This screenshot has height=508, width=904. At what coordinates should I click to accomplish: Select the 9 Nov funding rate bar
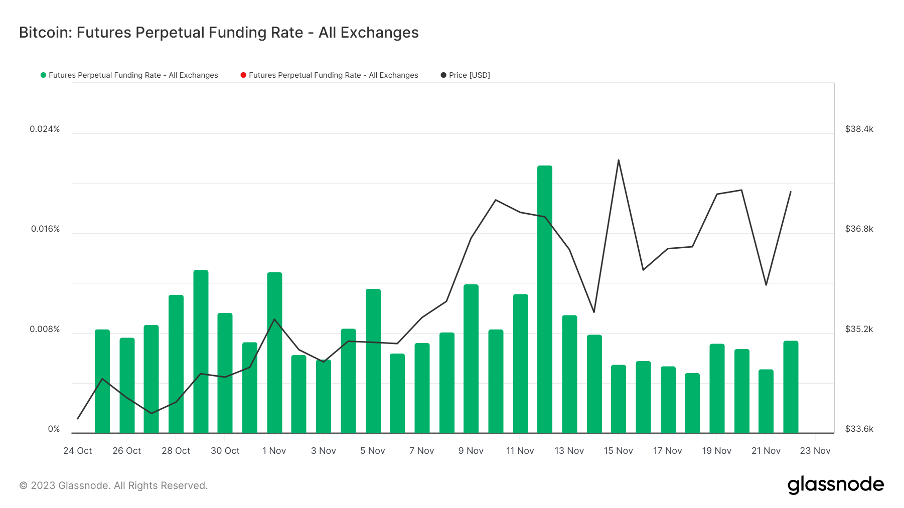pos(471,358)
